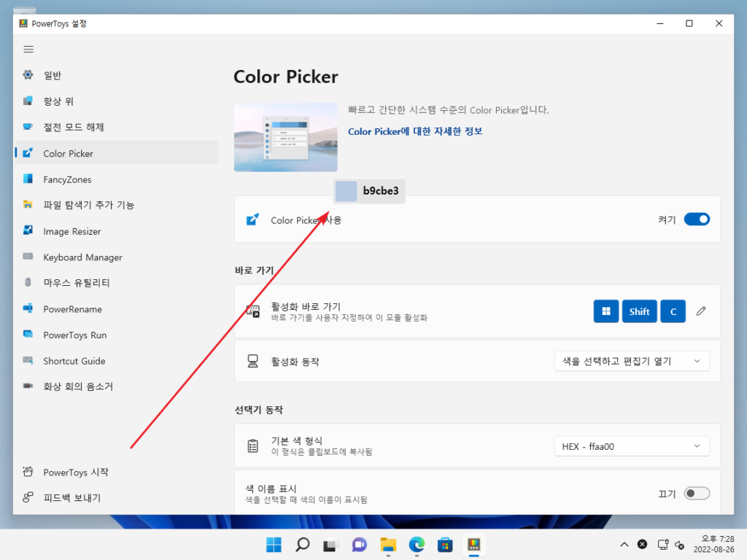Image resolution: width=747 pixels, height=560 pixels.
Task: Edit the 활성화 바로 가기 shortcut
Action: [700, 311]
